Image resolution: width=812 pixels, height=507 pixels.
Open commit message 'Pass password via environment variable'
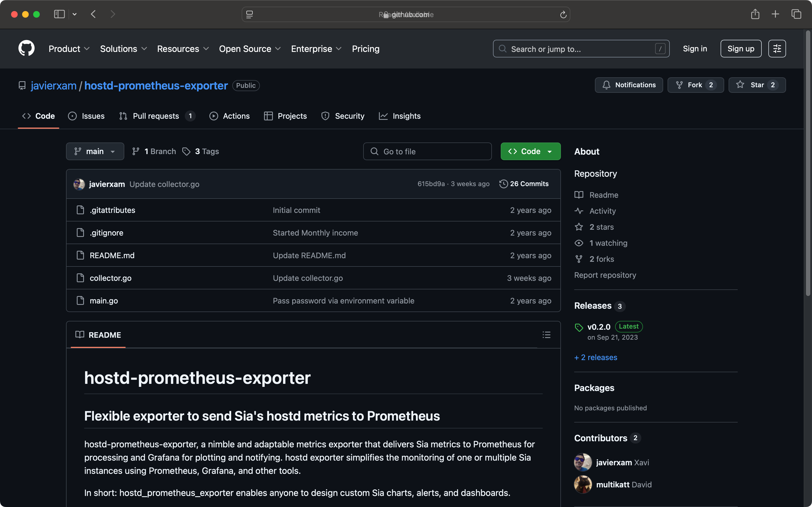point(344,300)
